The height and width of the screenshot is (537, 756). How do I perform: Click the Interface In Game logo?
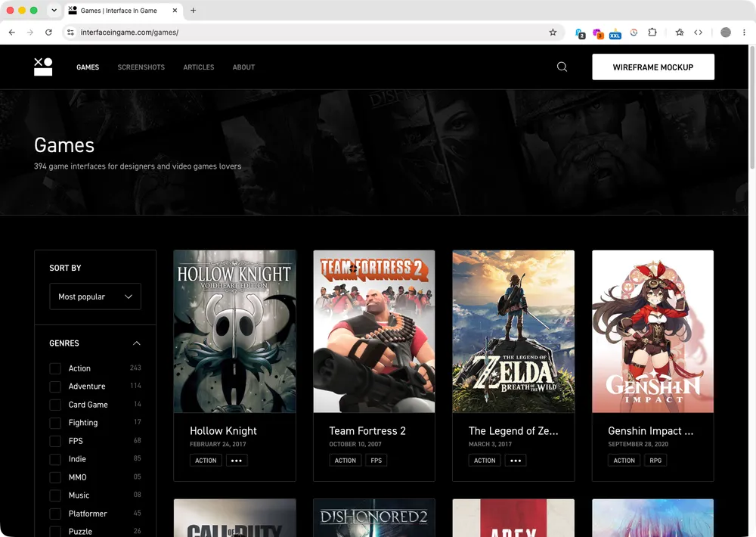click(x=43, y=67)
